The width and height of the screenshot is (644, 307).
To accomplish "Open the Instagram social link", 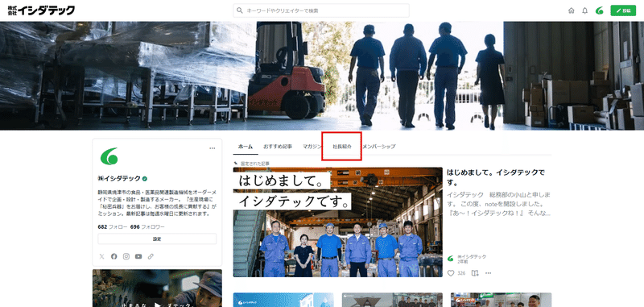I will click(126, 256).
